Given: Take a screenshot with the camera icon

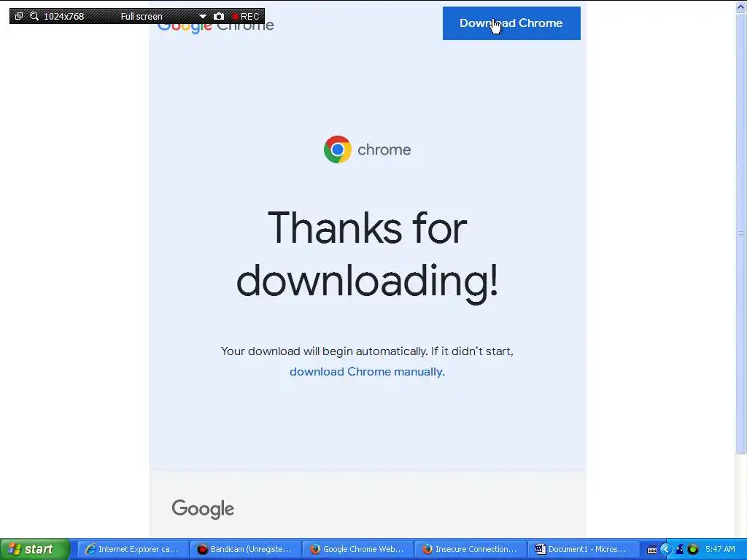Looking at the screenshot, I should [x=219, y=16].
